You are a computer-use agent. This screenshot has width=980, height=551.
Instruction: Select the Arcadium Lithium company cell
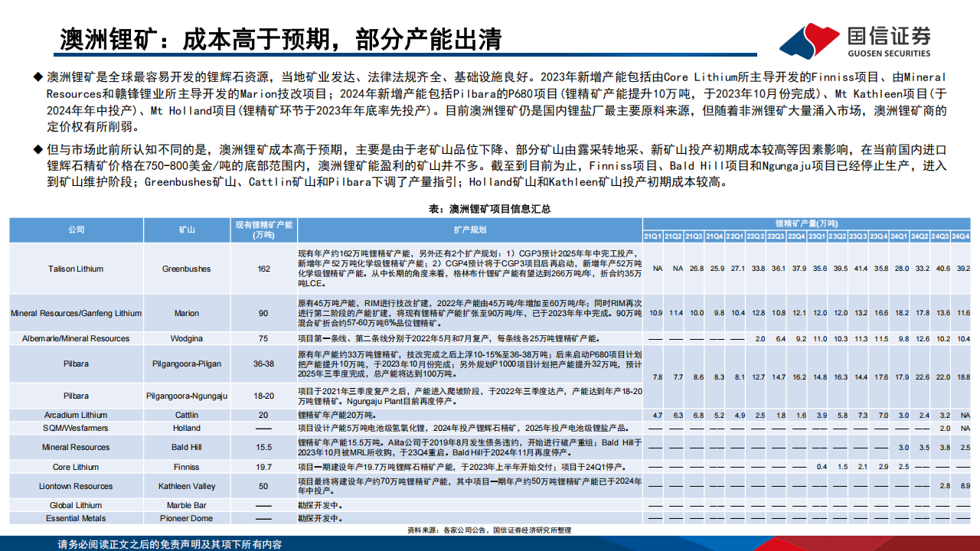(76, 415)
